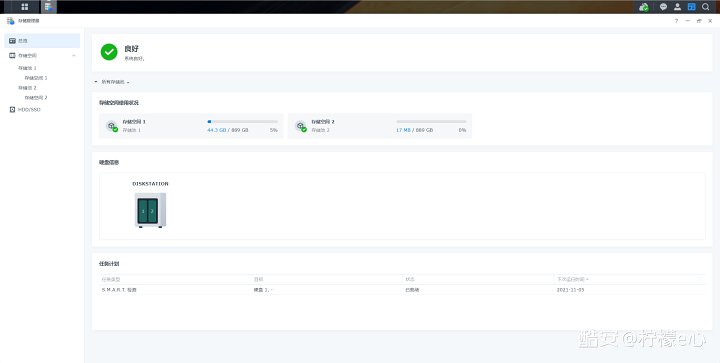The image size is (720, 363).
Task: Click the Storage Manager window help question mark
Action: pos(676,21)
